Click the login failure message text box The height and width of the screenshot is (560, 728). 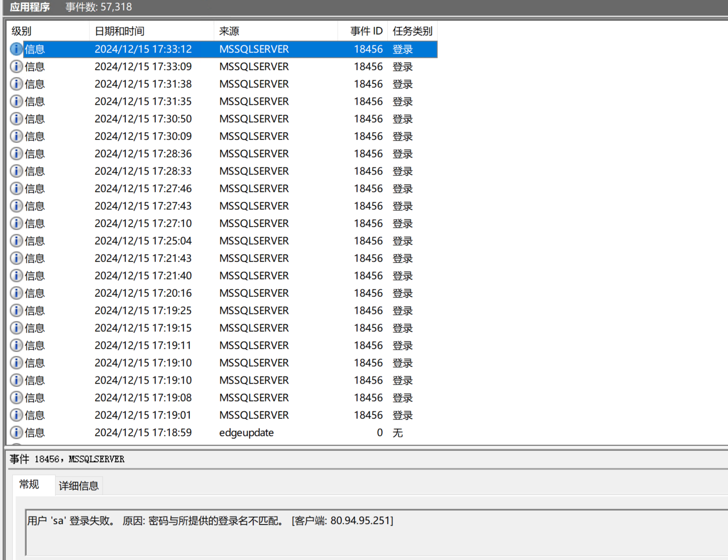pyautogui.click(x=376, y=532)
